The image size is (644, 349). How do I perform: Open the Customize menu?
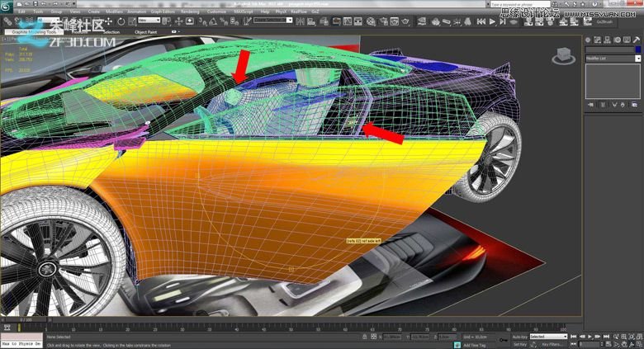pos(216,12)
